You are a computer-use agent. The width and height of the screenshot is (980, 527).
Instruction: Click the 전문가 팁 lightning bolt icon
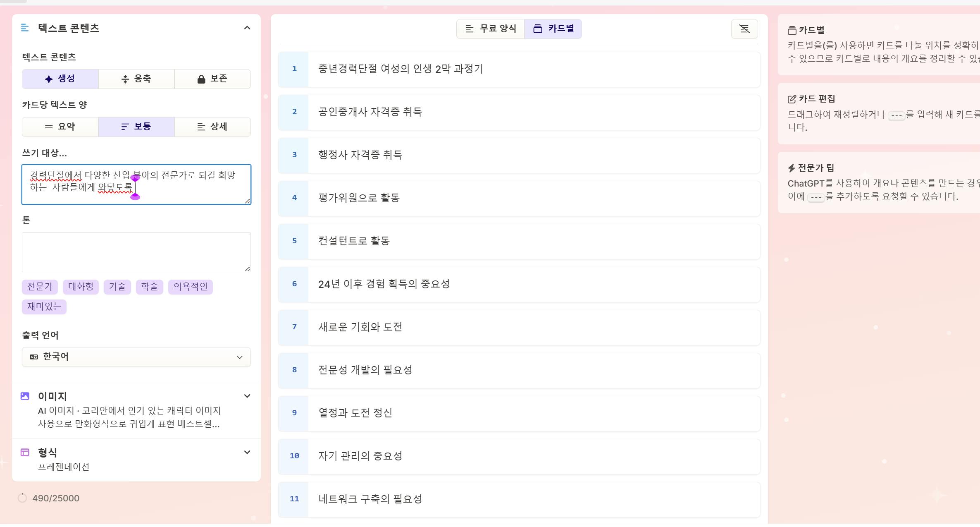[791, 168]
